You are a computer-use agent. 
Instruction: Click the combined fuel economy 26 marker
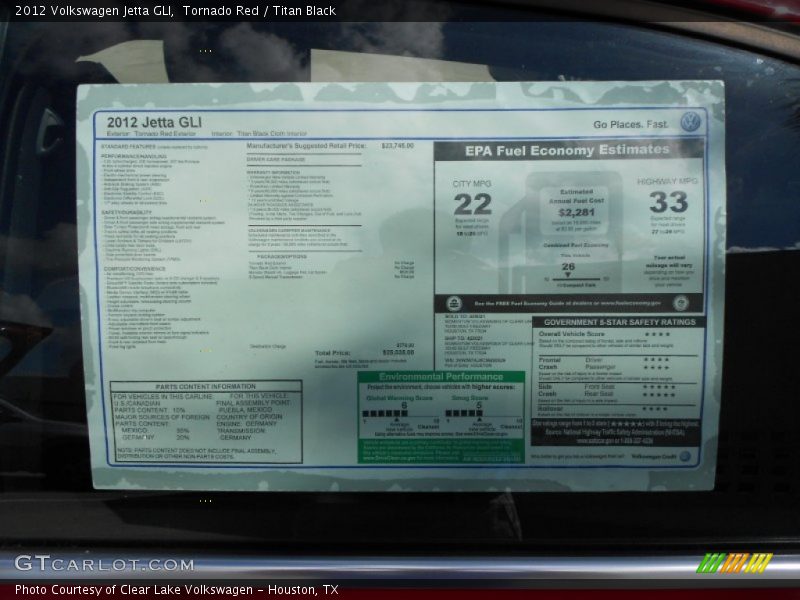coord(568,267)
